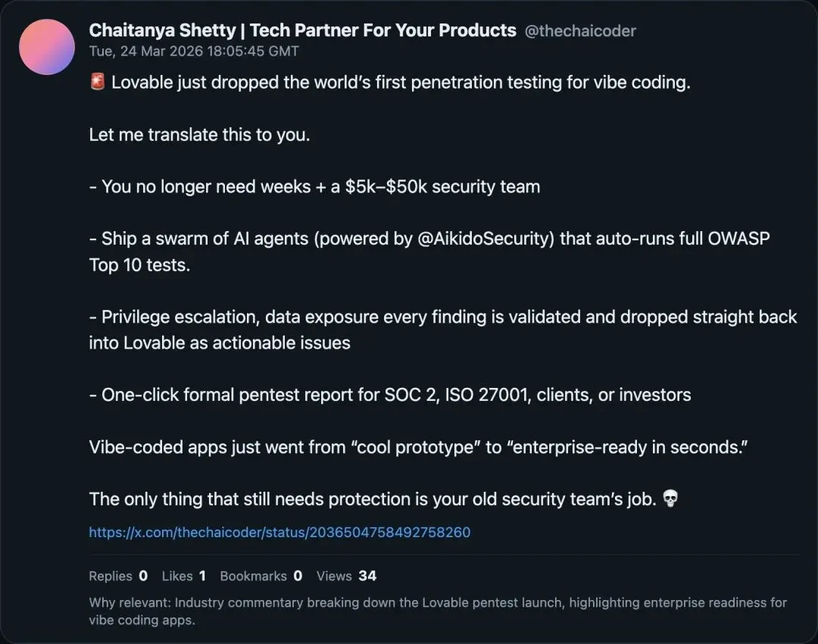The image size is (818, 644).
Task: Click the Likes 1 counter
Action: [183, 576]
